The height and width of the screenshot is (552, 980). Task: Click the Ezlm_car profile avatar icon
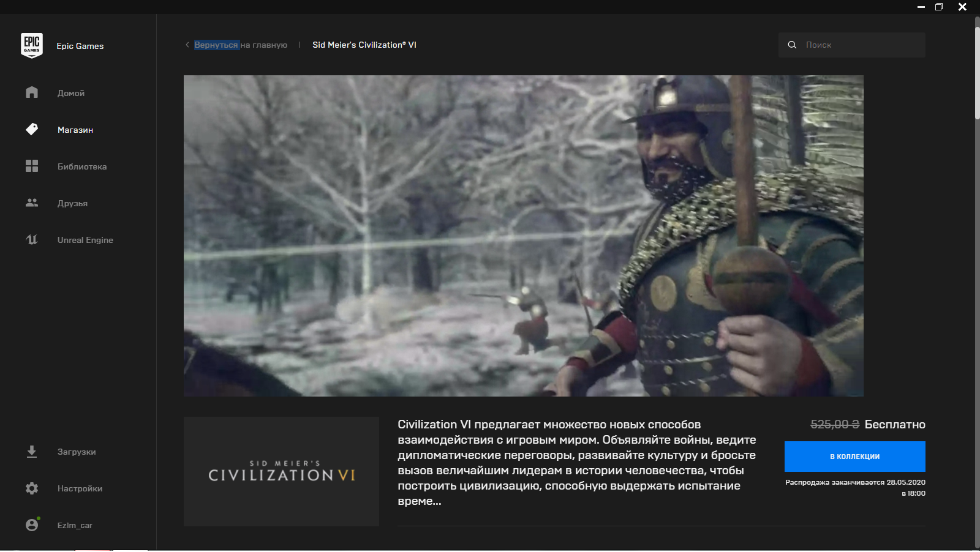point(32,524)
